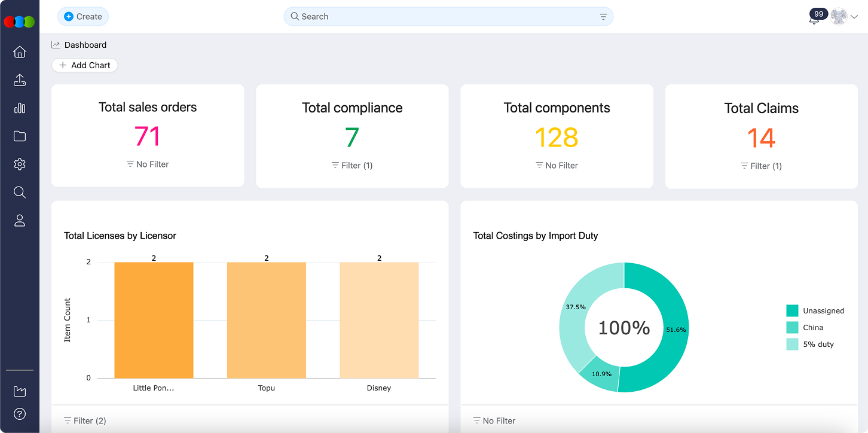
Task: Click the Add Chart button
Action: point(84,65)
